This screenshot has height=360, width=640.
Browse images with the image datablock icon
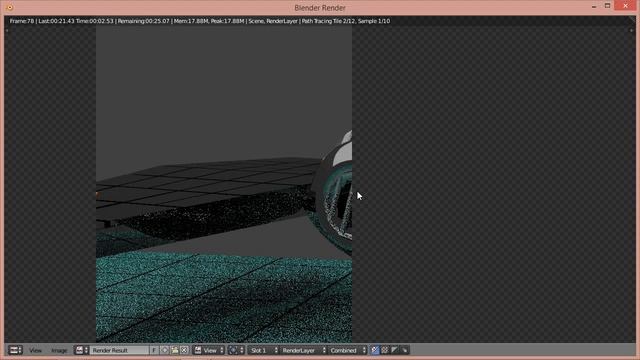pos(81,350)
